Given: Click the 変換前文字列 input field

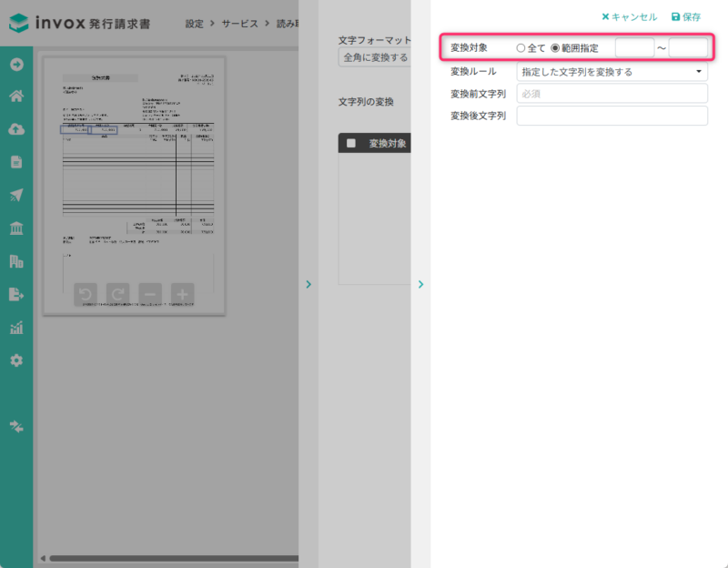Looking at the screenshot, I should coord(612,94).
